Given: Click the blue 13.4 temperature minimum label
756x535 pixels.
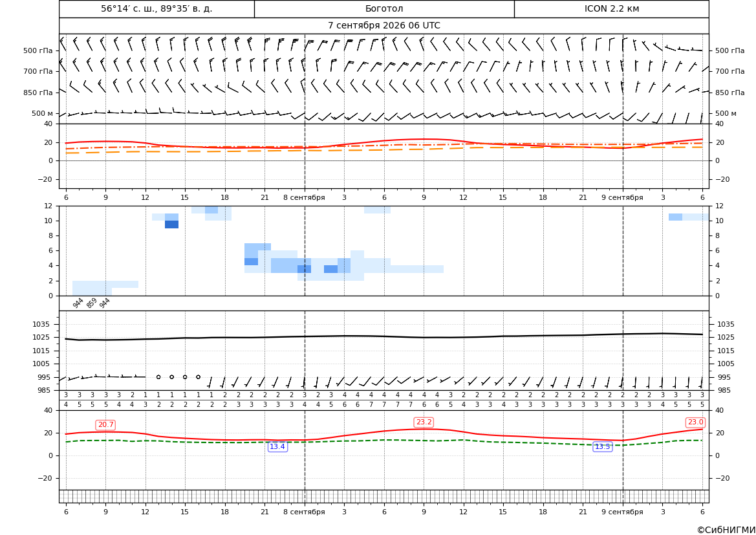Looking at the screenshot, I should [277, 447].
